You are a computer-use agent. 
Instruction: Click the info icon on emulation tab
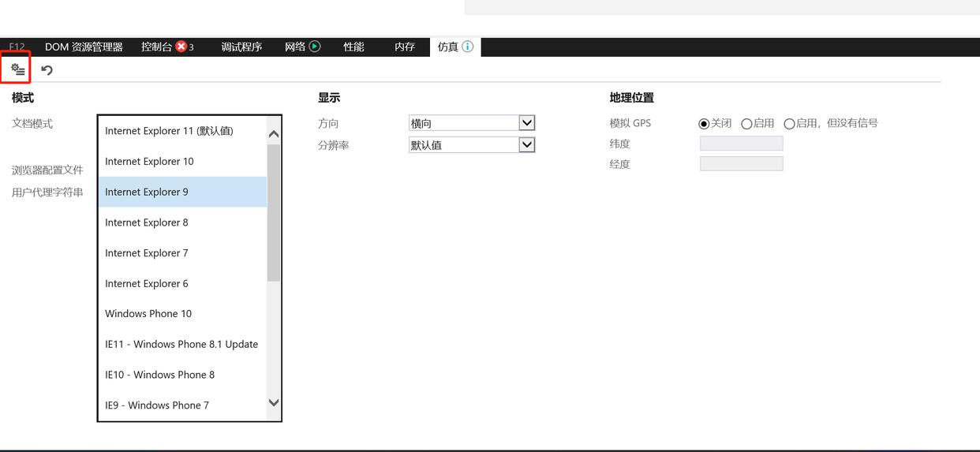click(x=467, y=47)
